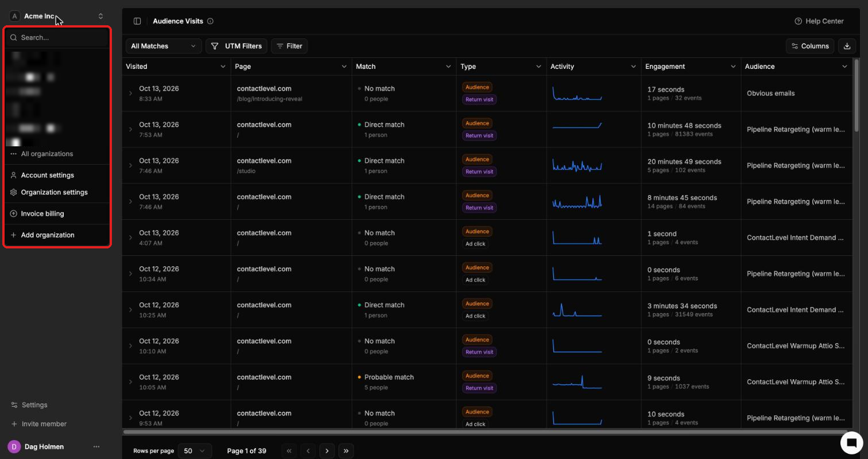Expand the Oct 13, 7:53 AM visit row

130,130
